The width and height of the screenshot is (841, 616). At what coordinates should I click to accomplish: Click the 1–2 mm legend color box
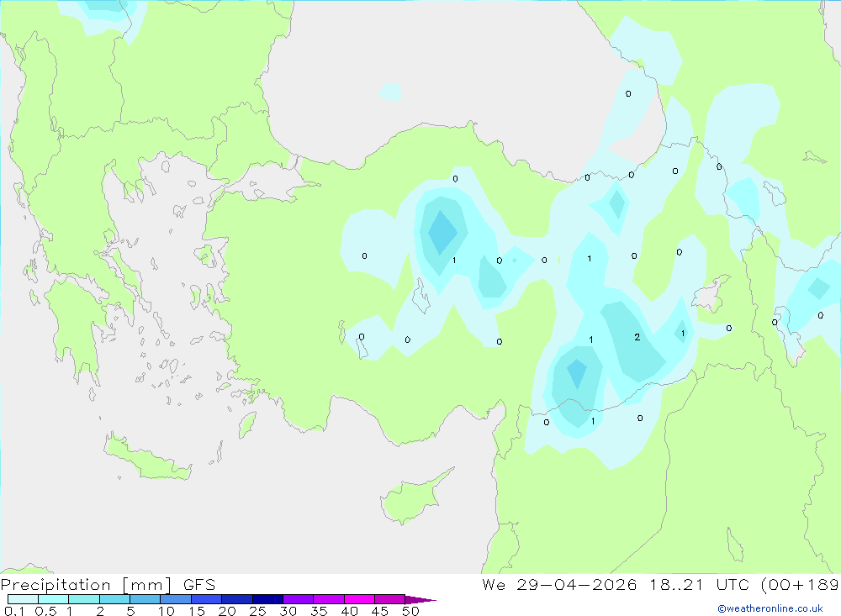click(84, 599)
